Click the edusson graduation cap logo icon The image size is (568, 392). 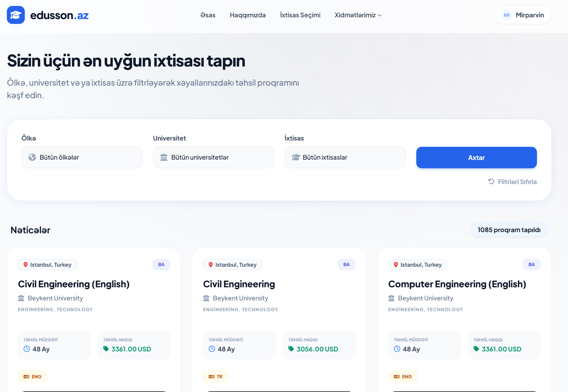(x=16, y=15)
